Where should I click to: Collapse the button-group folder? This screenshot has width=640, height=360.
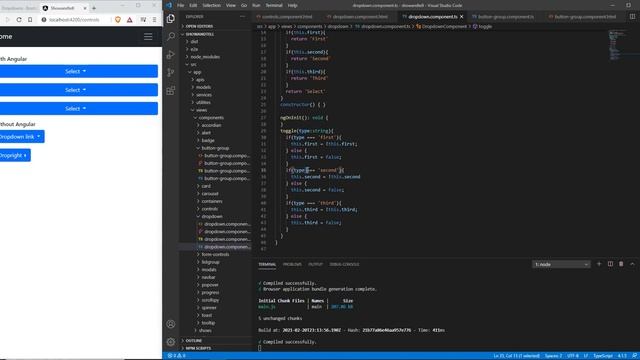coord(216,148)
